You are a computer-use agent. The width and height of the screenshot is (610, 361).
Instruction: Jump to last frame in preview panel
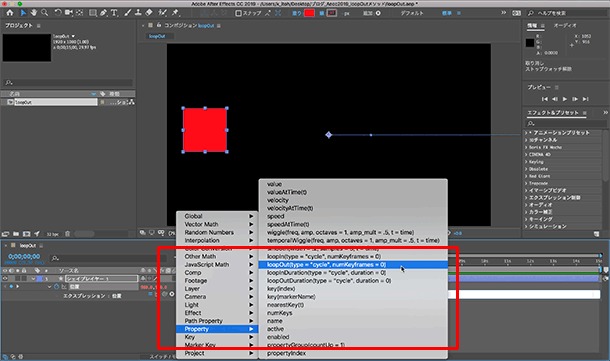point(585,99)
